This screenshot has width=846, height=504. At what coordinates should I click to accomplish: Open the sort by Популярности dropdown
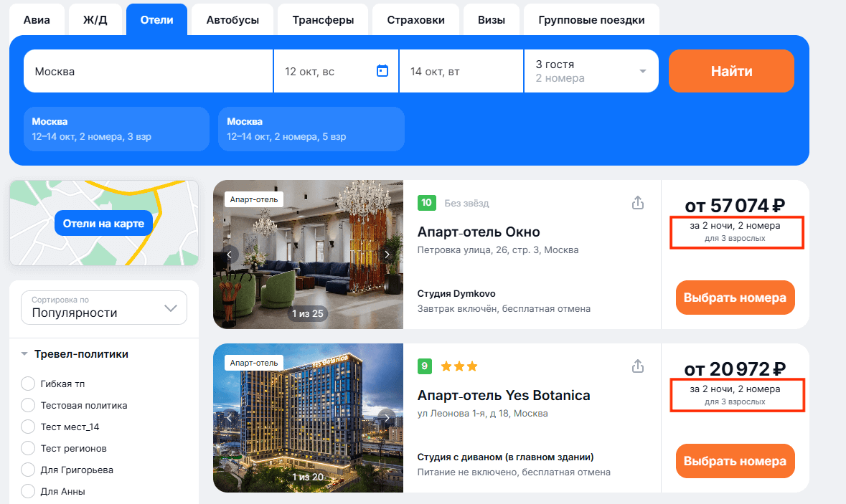click(x=104, y=308)
